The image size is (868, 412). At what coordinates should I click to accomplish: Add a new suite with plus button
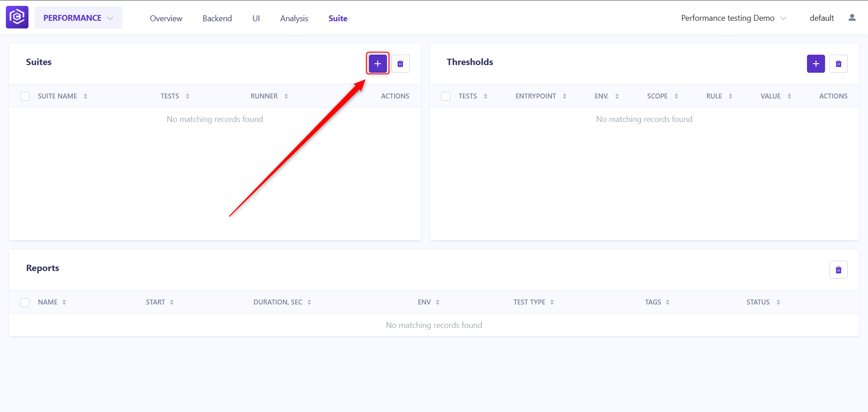[x=377, y=64]
